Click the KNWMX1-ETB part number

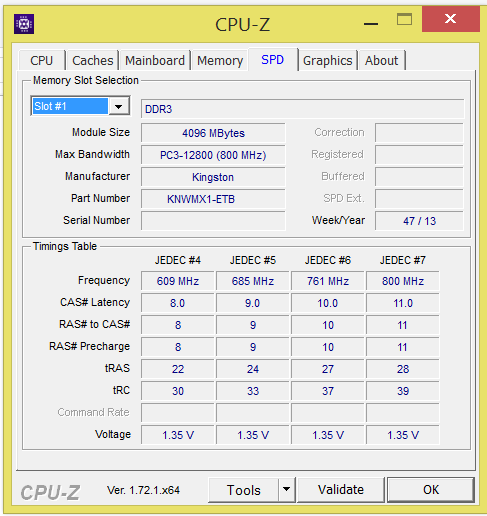(213, 199)
